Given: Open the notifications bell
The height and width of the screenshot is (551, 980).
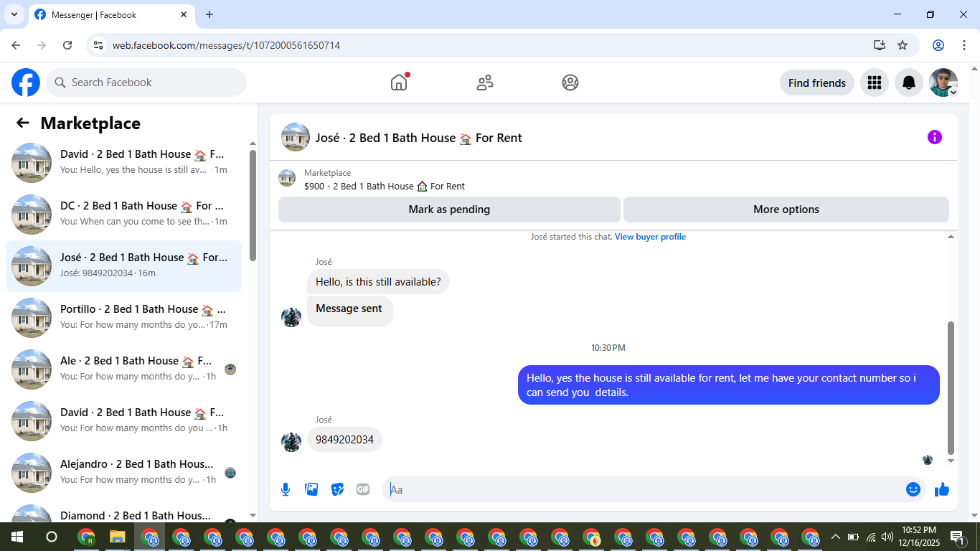Looking at the screenshot, I should point(909,83).
